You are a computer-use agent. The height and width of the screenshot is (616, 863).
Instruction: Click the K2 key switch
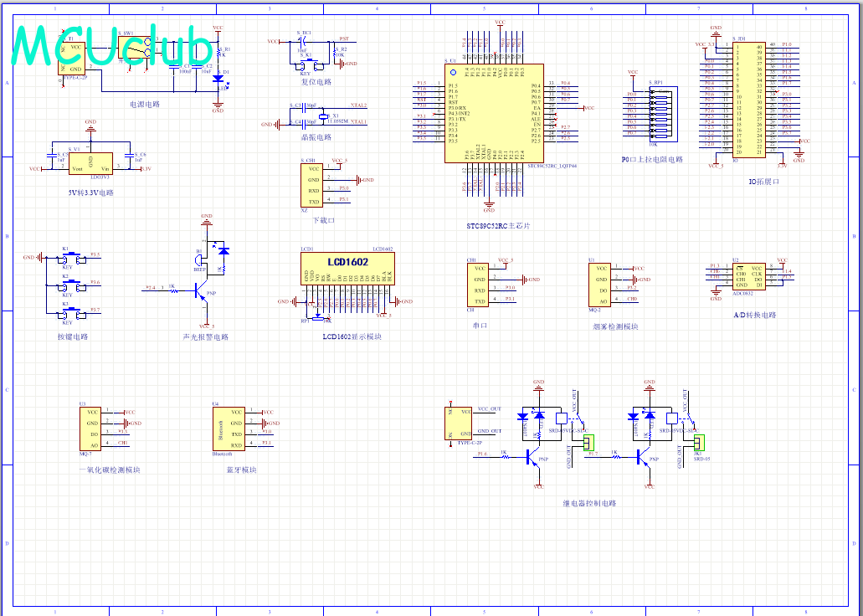pos(70,285)
